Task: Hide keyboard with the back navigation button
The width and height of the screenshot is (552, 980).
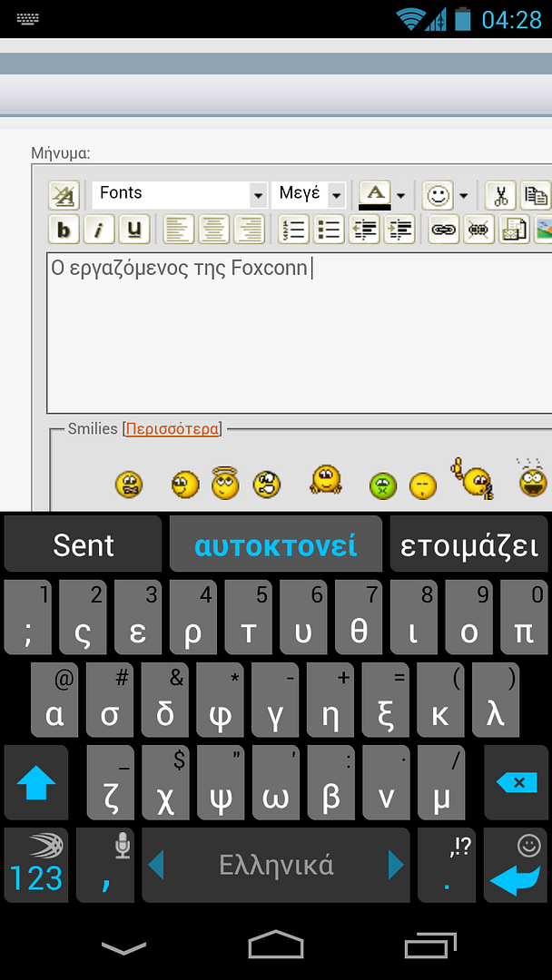Action: (123, 947)
